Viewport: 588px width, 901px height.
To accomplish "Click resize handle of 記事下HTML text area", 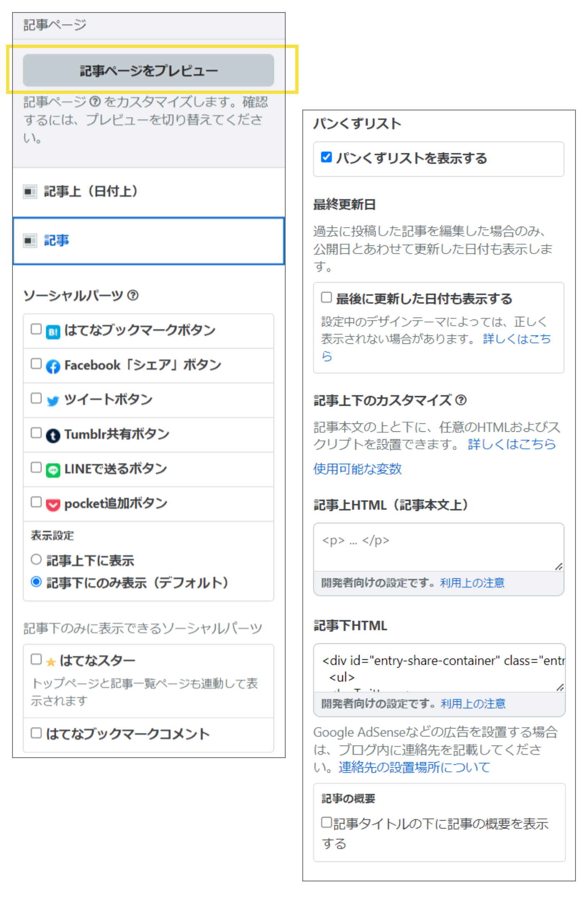I will pos(560,687).
